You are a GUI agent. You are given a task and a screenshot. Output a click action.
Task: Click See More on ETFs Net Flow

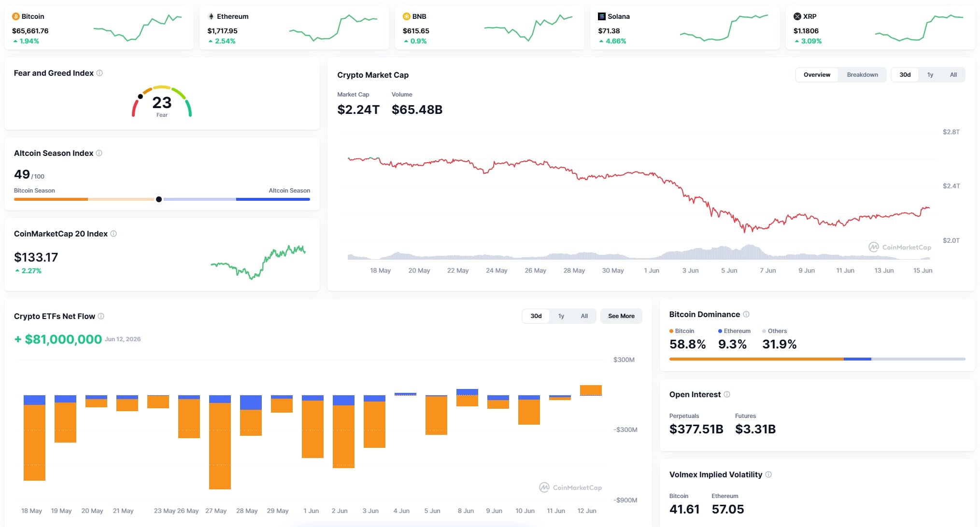[621, 316]
